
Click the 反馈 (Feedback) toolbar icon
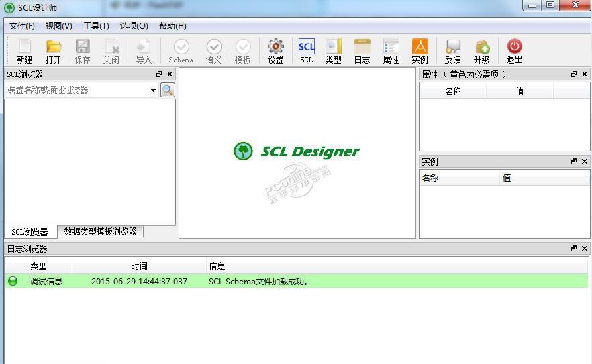(452, 52)
